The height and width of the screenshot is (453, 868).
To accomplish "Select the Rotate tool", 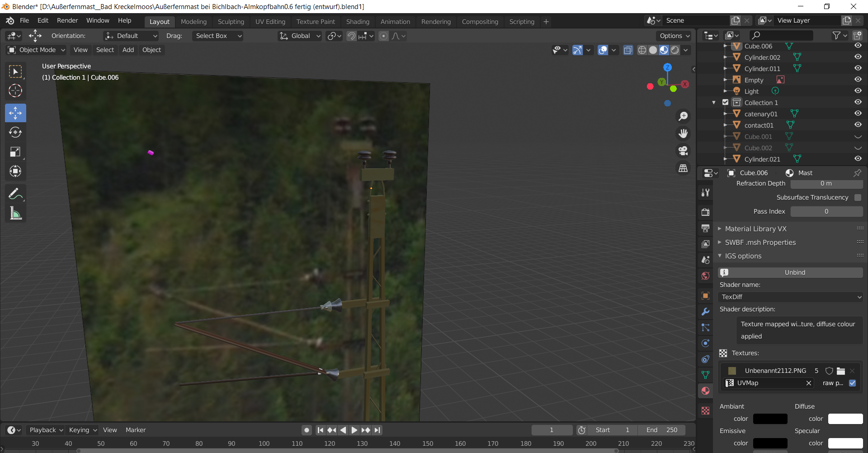I will [15, 133].
